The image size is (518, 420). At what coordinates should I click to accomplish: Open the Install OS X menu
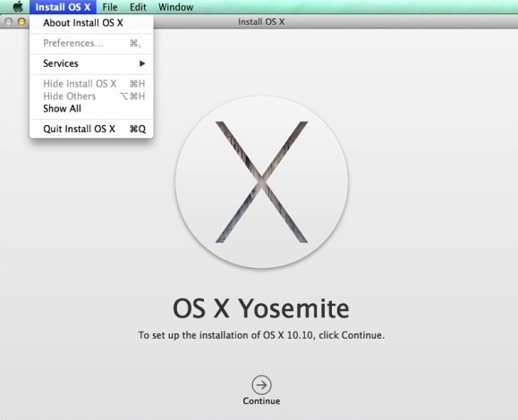point(63,7)
